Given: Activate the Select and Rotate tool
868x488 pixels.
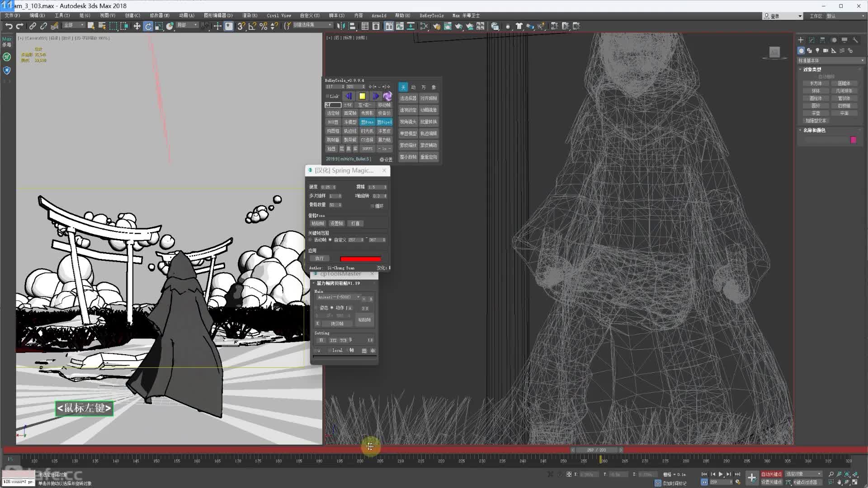Looking at the screenshot, I should pyautogui.click(x=148, y=26).
